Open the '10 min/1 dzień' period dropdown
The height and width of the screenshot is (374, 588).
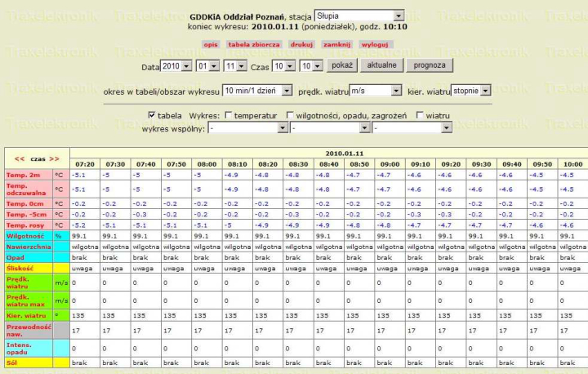click(x=257, y=91)
